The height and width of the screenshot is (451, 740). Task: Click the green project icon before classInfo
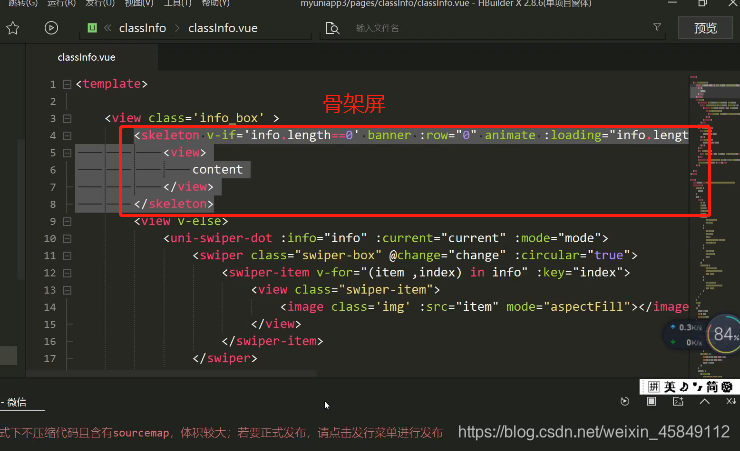[92, 28]
